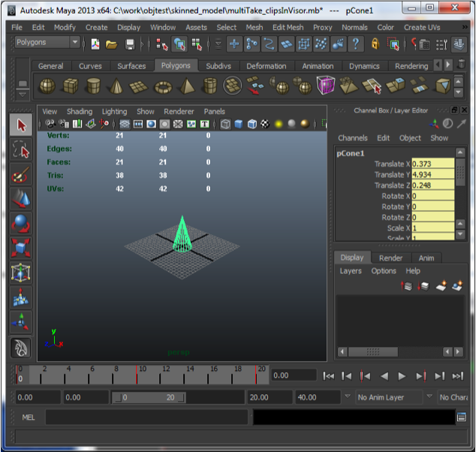
Task: Open the Edit Mesh menu
Action: point(288,27)
